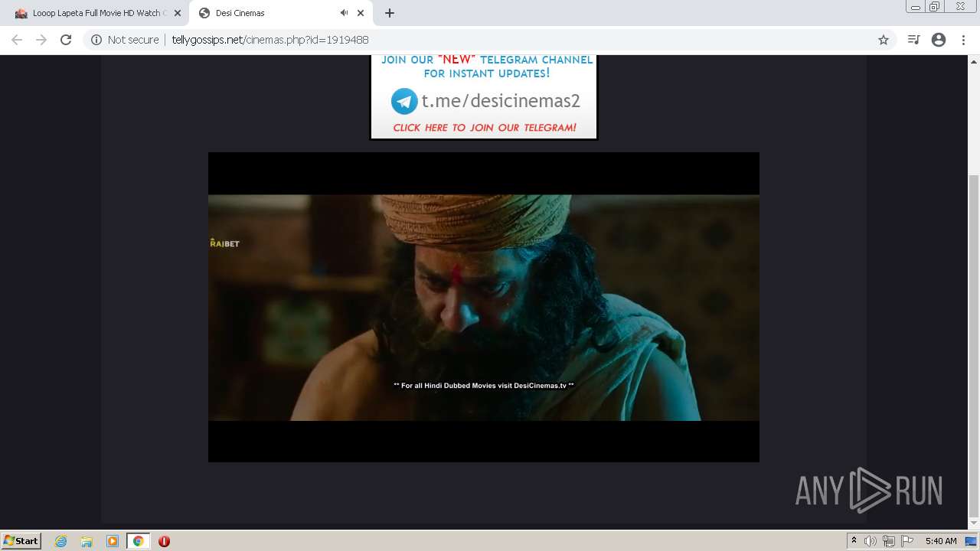Click the Telegram logo in the banner
The height and width of the screenshot is (551, 980).
[x=404, y=101]
